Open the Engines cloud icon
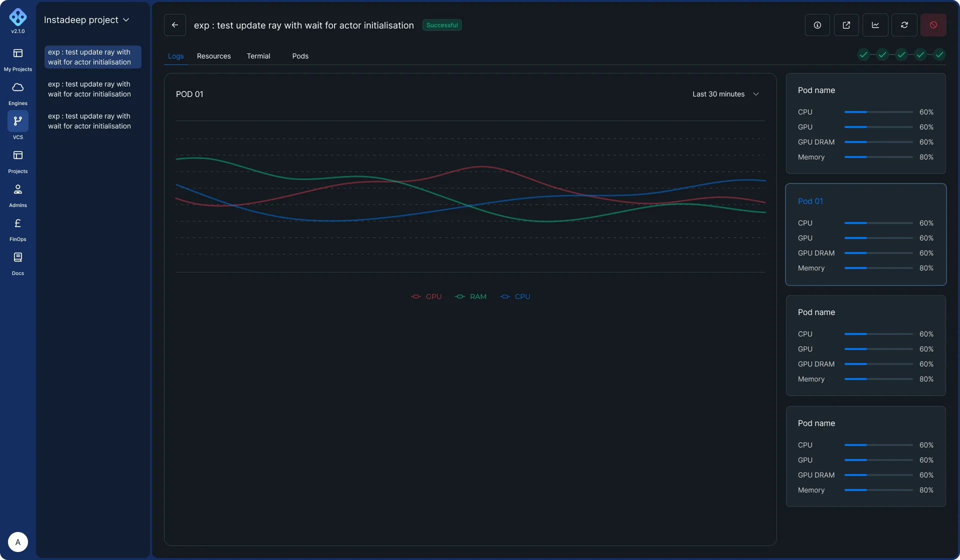This screenshot has height=560, width=960. [x=18, y=88]
